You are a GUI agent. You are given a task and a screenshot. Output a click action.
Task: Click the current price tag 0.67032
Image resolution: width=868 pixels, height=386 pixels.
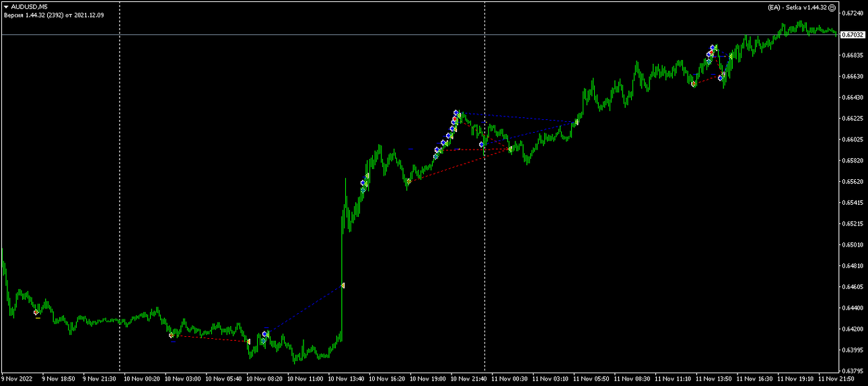pos(853,34)
